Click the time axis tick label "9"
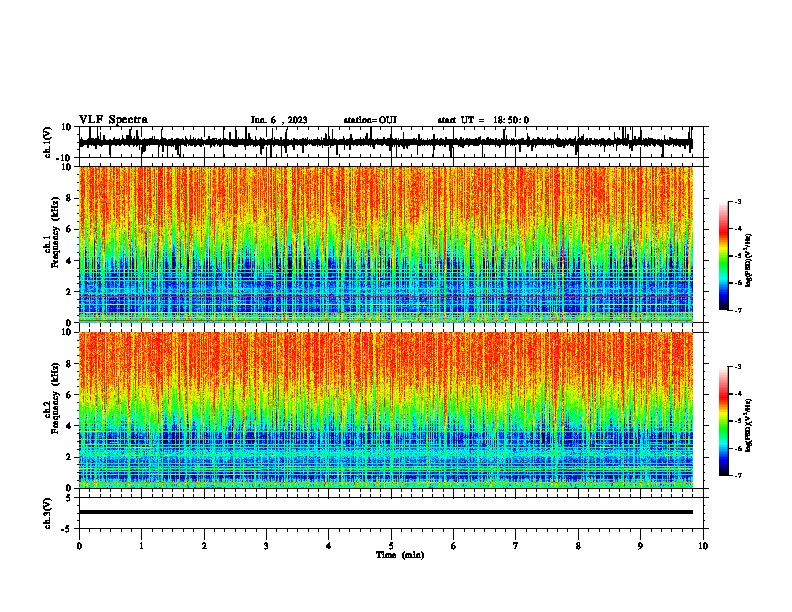Viewport: 792px width, 612px height. tap(640, 546)
